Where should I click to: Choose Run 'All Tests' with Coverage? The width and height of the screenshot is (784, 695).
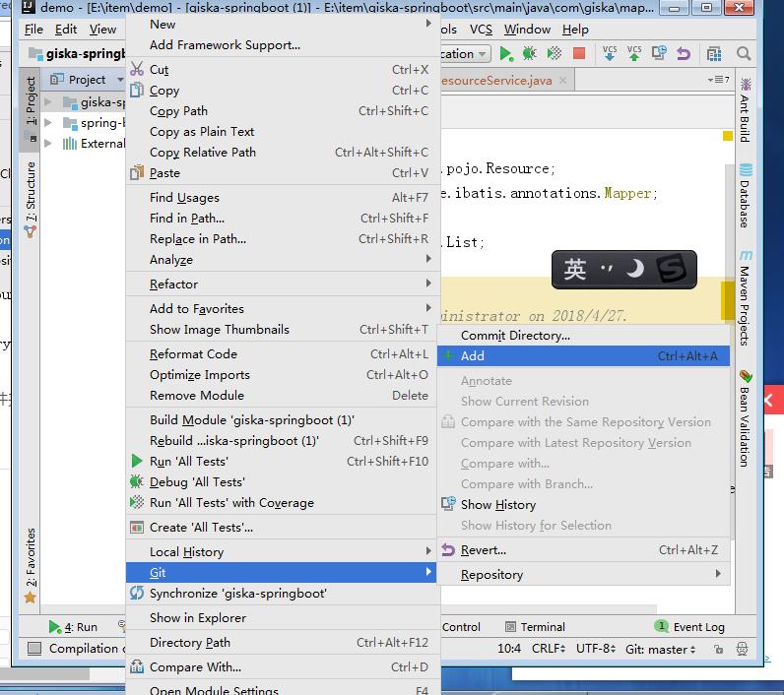point(283,503)
